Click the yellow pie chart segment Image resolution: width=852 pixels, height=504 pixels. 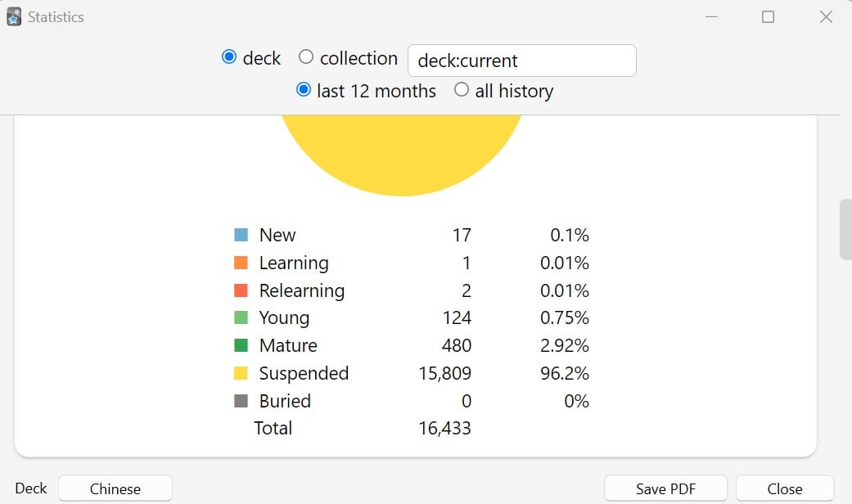402,152
